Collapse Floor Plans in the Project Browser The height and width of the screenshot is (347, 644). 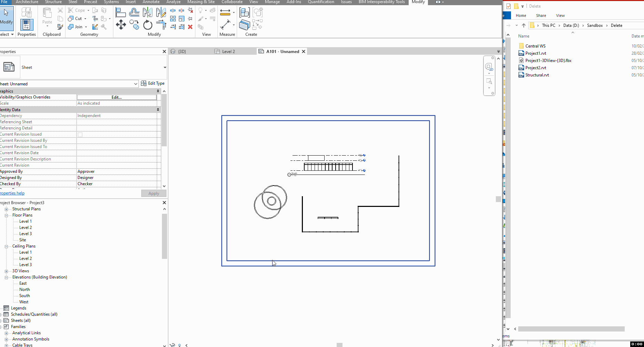[6, 215]
